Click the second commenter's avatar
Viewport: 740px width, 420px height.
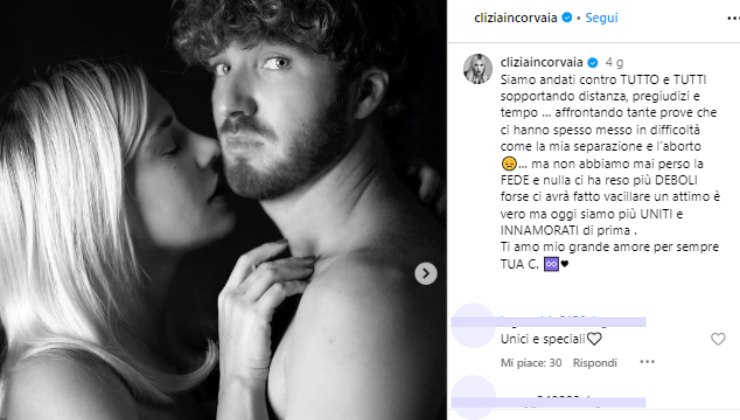click(x=473, y=397)
